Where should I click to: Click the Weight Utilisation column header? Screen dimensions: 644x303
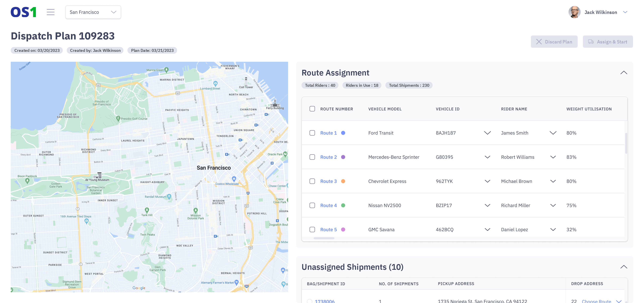(x=589, y=109)
